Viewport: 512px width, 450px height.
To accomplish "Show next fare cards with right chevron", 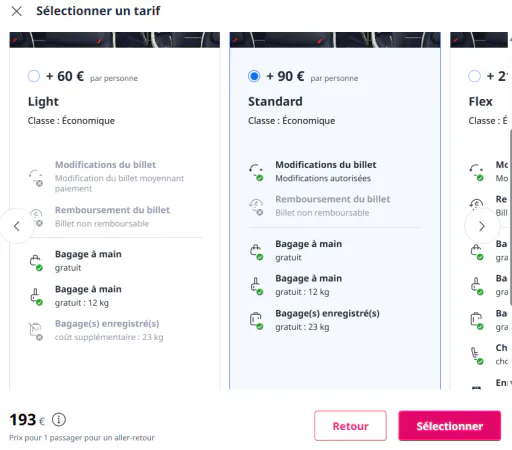I will click(482, 226).
